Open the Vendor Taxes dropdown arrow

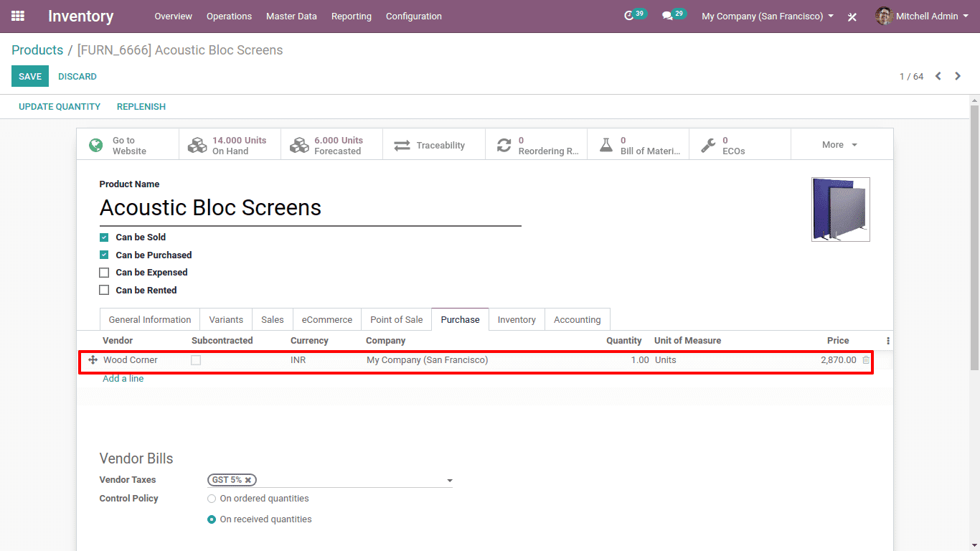[450, 481]
